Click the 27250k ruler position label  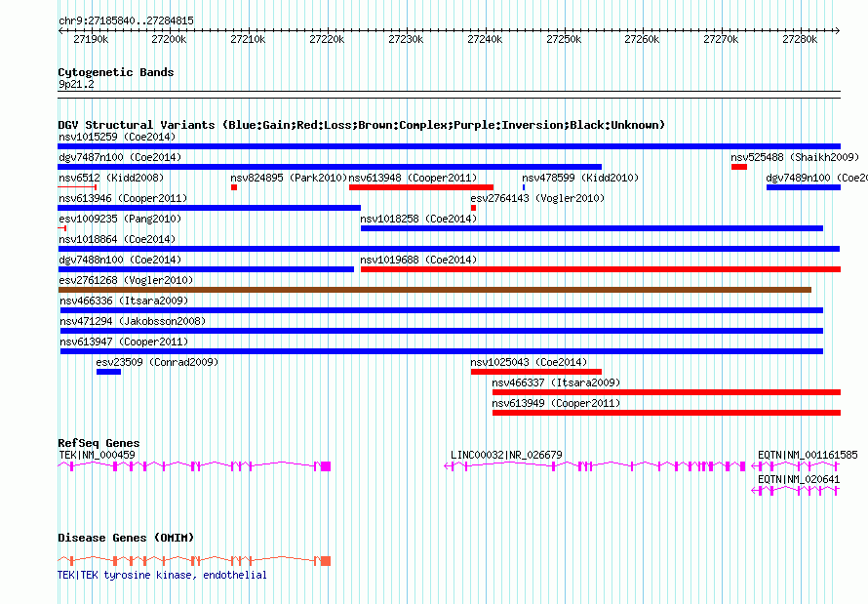point(564,39)
